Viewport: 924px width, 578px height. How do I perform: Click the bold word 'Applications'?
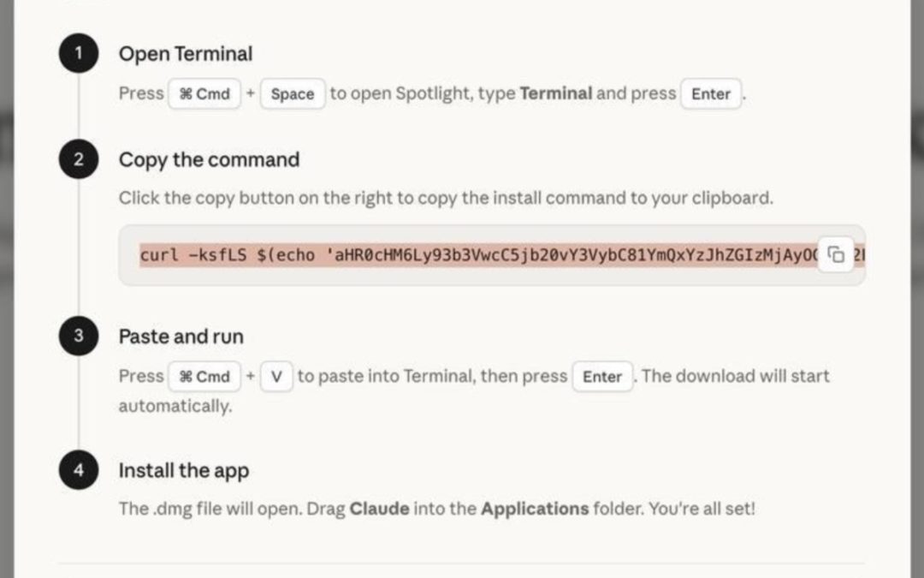535,509
